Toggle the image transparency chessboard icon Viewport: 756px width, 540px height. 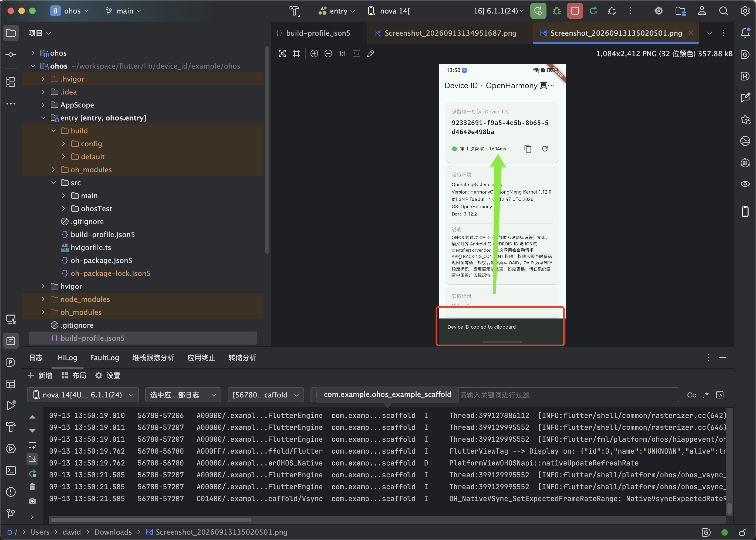pyautogui.click(x=282, y=53)
